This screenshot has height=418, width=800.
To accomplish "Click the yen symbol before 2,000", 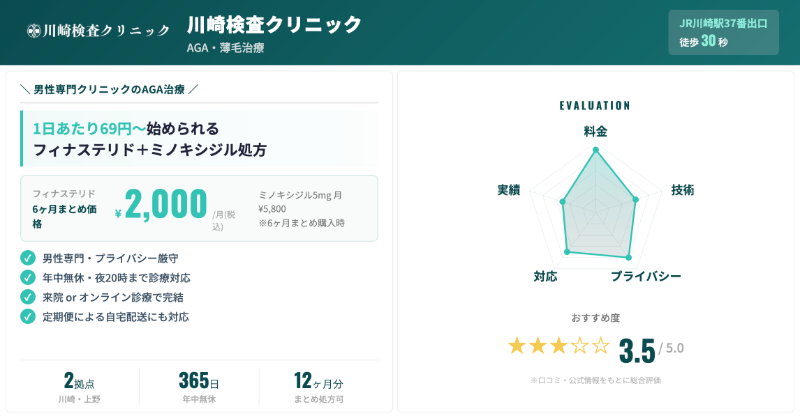I will 118,212.
